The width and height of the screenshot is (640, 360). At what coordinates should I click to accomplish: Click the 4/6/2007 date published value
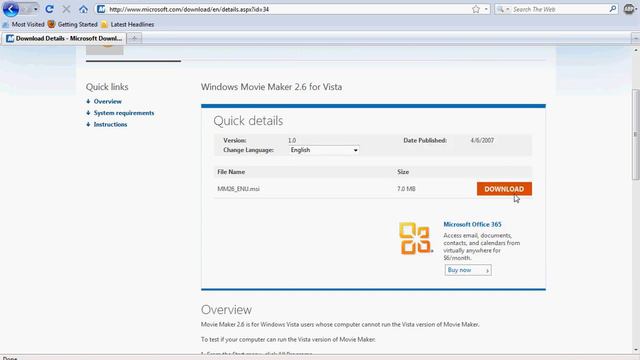[482, 140]
